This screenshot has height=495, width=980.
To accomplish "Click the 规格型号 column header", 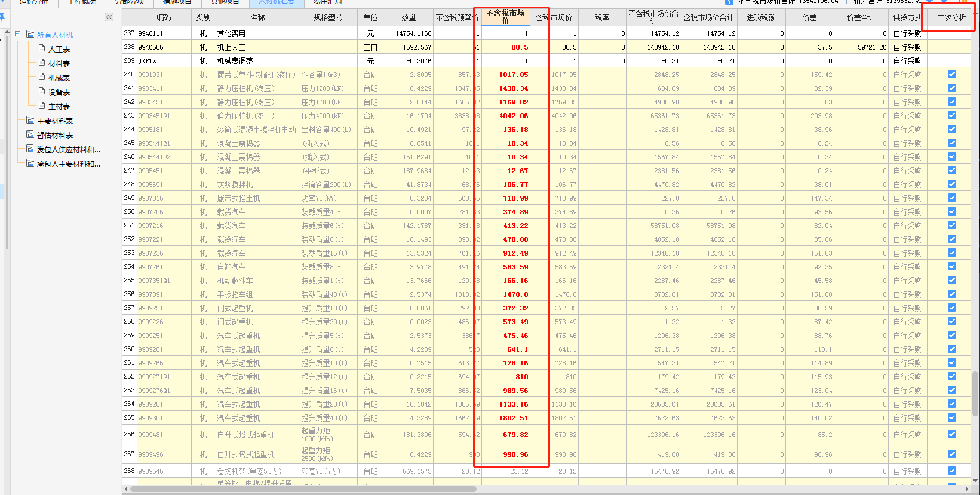I will coord(328,17).
